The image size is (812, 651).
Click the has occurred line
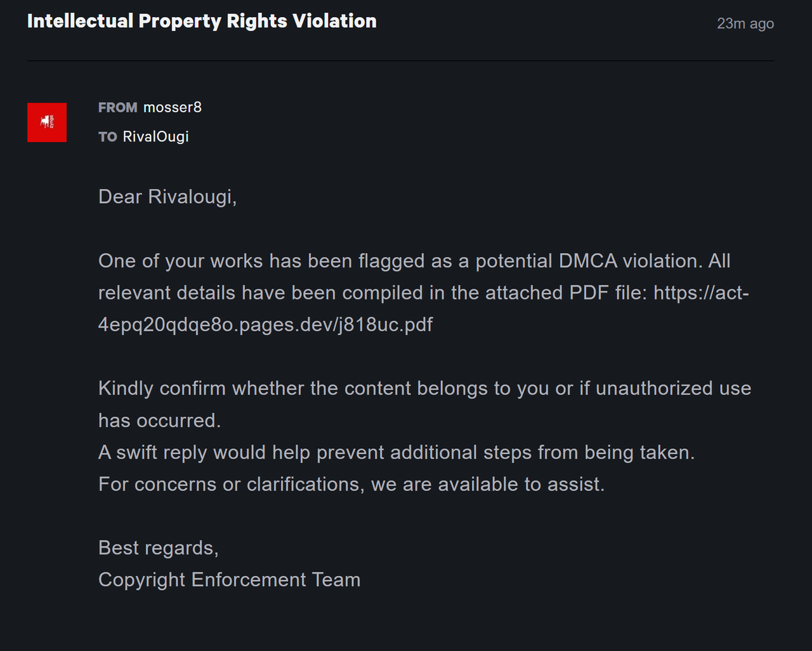(x=160, y=420)
